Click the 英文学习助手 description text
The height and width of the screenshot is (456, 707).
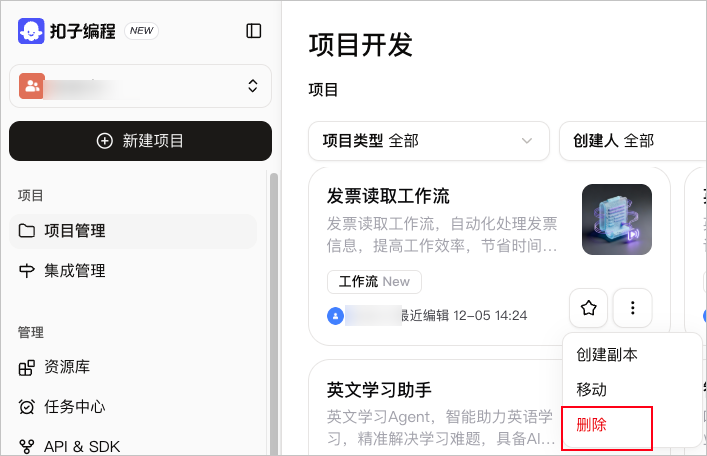(x=441, y=428)
